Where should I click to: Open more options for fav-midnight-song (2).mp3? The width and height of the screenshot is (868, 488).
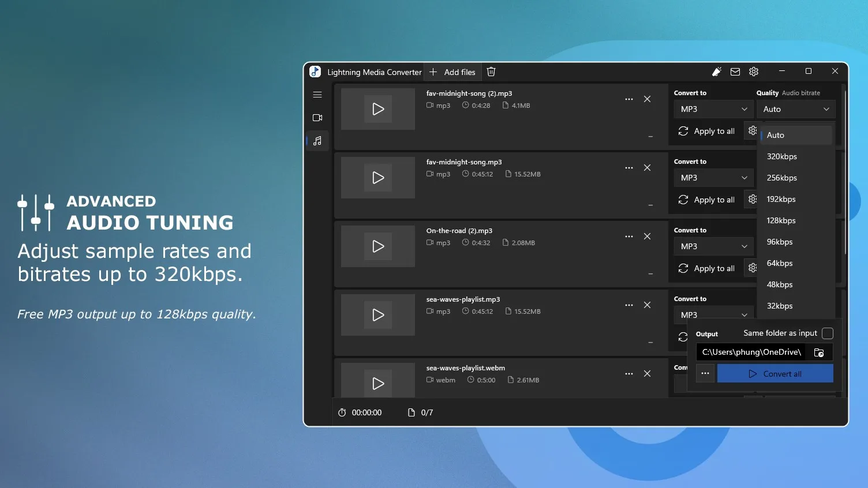(629, 99)
